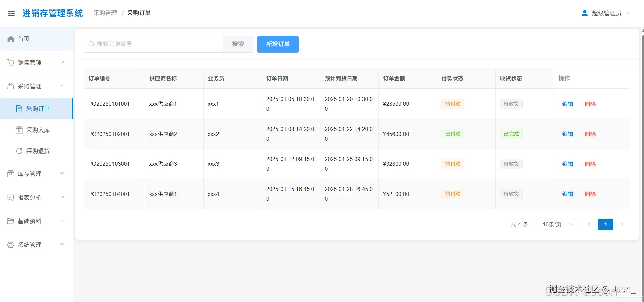Click the 采购订单 breadcrumb text
Viewport: 644px width, 302px height.
139,13
